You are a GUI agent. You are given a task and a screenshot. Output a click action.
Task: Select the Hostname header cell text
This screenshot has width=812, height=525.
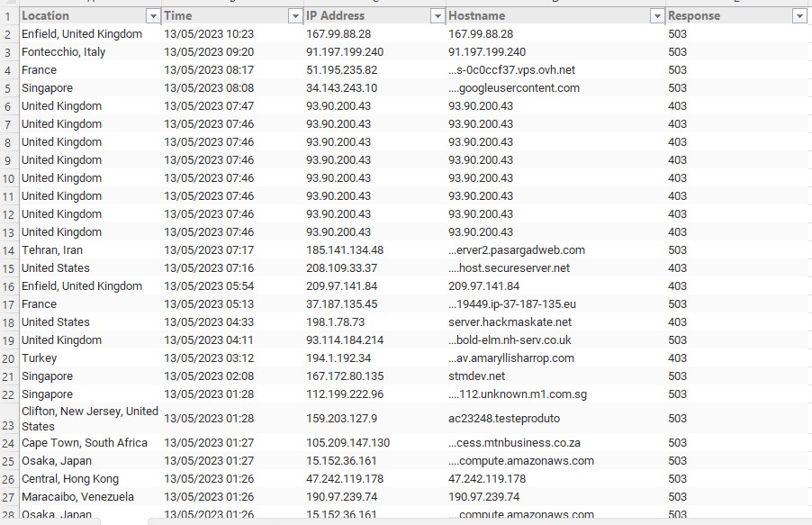point(477,16)
